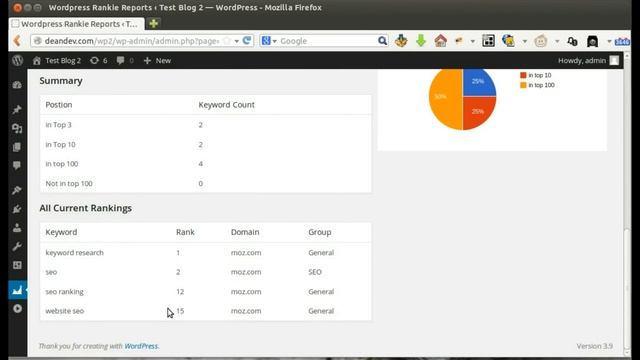The height and width of the screenshot is (360, 640).
Task: Open Comments sidebar icon
Action: tap(17, 165)
